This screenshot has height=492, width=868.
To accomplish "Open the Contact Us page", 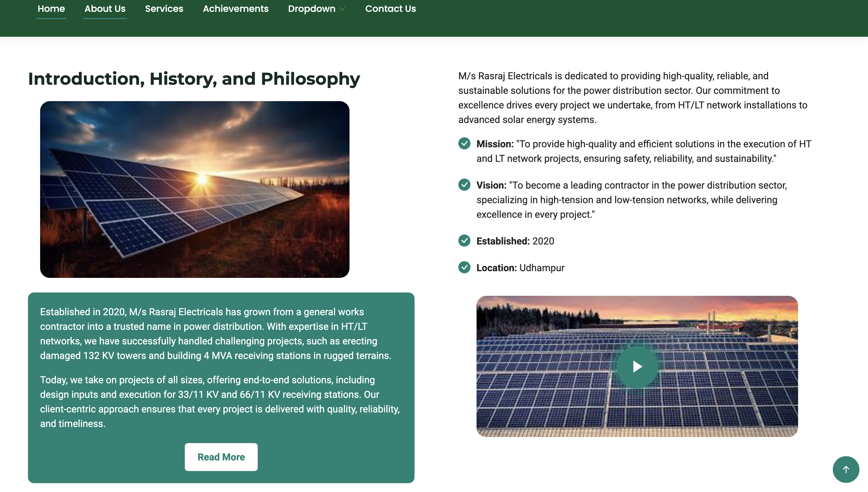I will (x=390, y=9).
